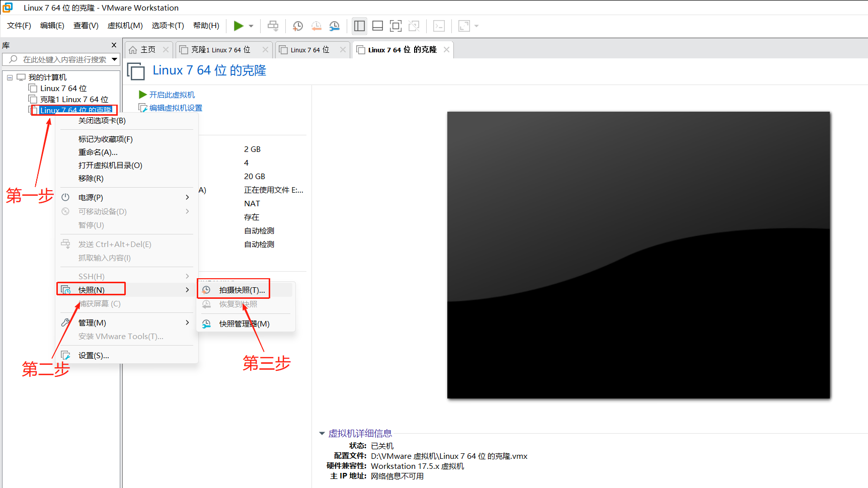Screen dimensions: 868x488
Task: Open the 帮助(H) menu
Action: 206,26
